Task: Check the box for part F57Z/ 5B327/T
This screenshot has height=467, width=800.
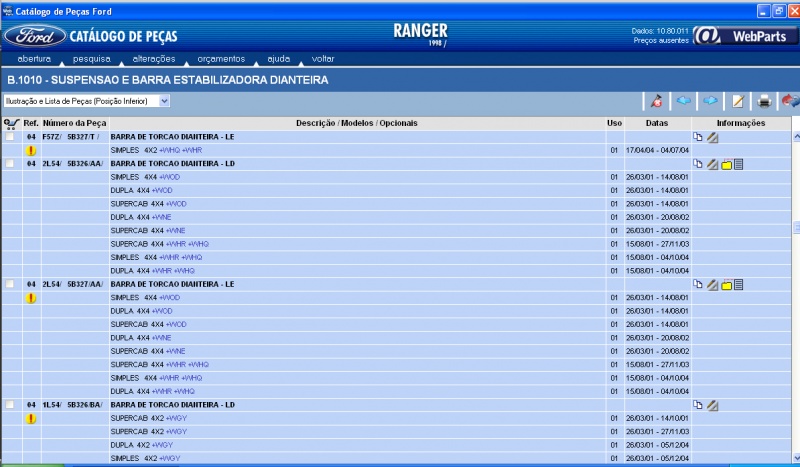Action: coord(10,137)
